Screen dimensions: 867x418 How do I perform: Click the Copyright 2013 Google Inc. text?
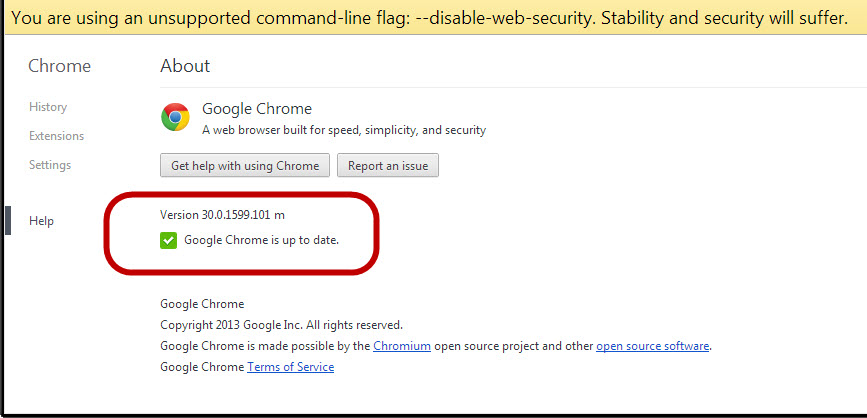point(281,325)
